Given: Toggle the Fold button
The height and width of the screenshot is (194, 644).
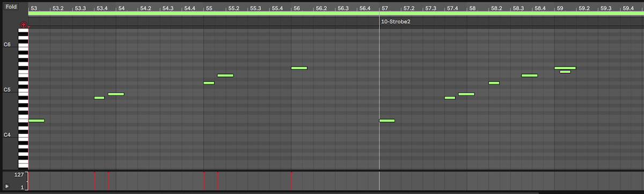Looking at the screenshot, I should pyautogui.click(x=11, y=6).
